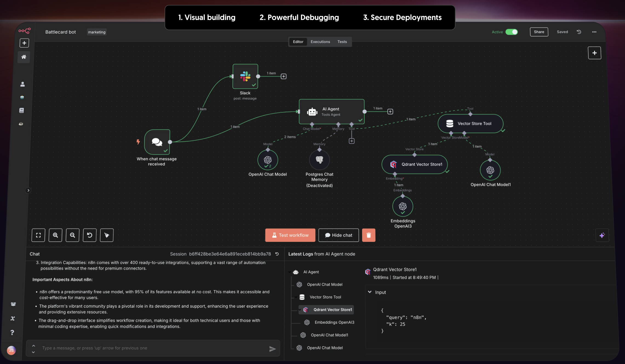The height and width of the screenshot is (364, 625).
Task: Select the Vector Store Tool node
Action: coord(470,124)
